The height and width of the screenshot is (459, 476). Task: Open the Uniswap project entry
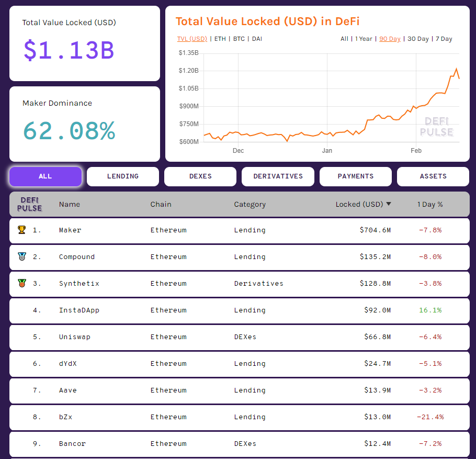pyautogui.click(x=75, y=337)
